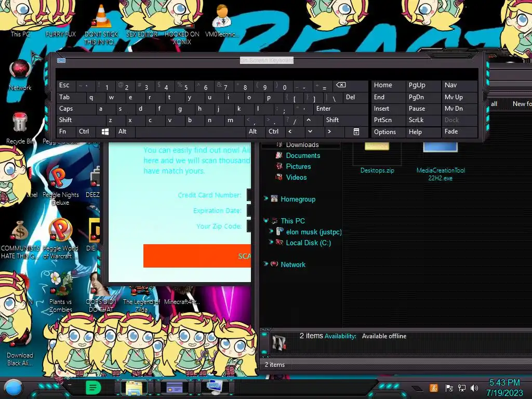Click the Enter key on keyboard
Image resolution: width=532 pixels, height=399 pixels.
341,109
